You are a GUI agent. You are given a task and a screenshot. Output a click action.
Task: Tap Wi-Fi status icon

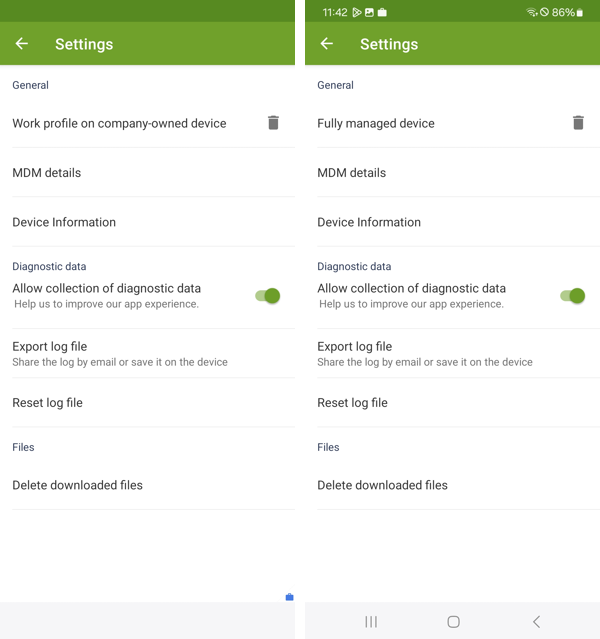coord(532,12)
